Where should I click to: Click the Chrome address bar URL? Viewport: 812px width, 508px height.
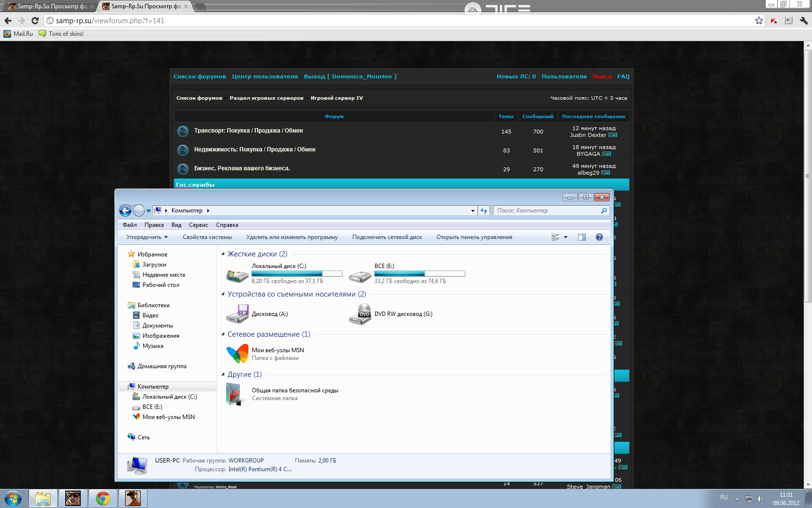110,20
